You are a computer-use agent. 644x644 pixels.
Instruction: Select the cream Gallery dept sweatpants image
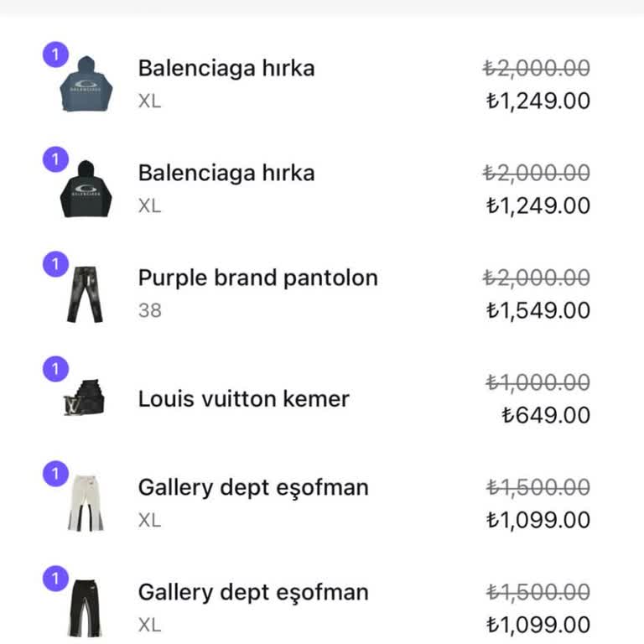(86, 504)
